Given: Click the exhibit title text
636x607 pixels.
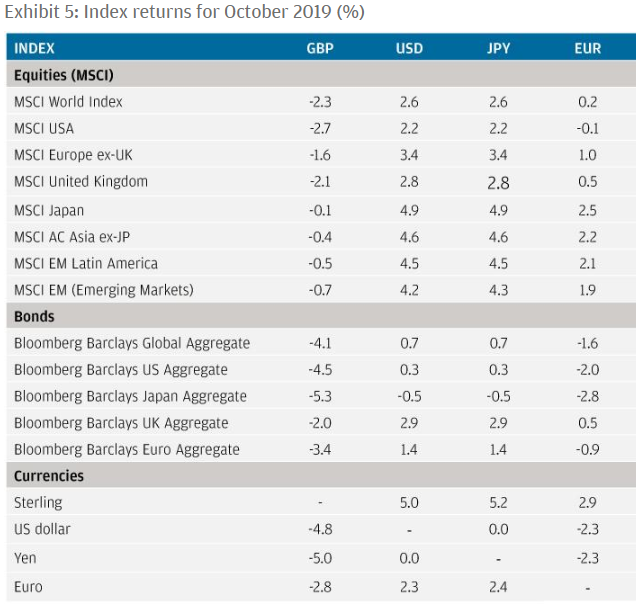Looking at the screenshot, I should click(185, 12).
